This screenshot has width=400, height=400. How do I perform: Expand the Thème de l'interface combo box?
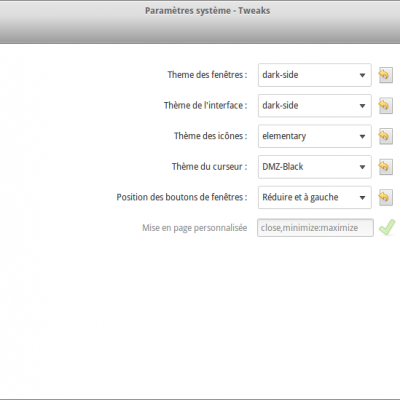tap(315, 106)
